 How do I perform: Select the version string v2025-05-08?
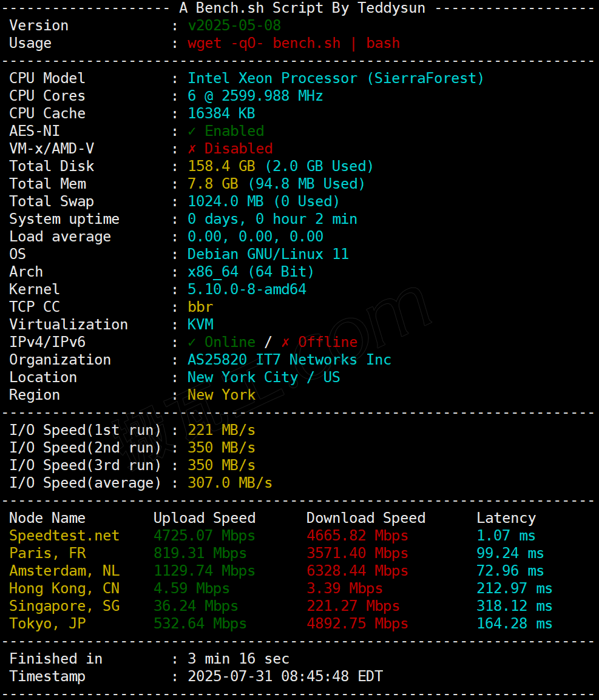coord(234,25)
